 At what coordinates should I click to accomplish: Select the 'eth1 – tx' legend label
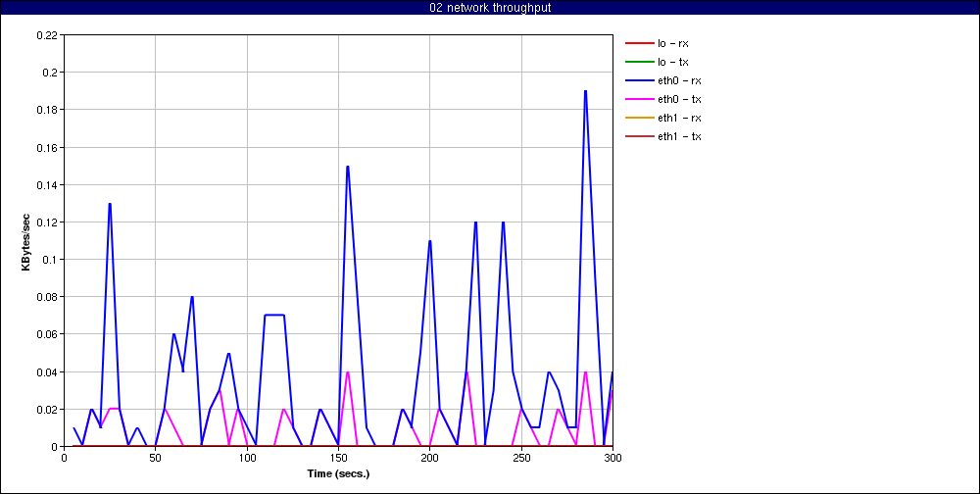pos(679,136)
